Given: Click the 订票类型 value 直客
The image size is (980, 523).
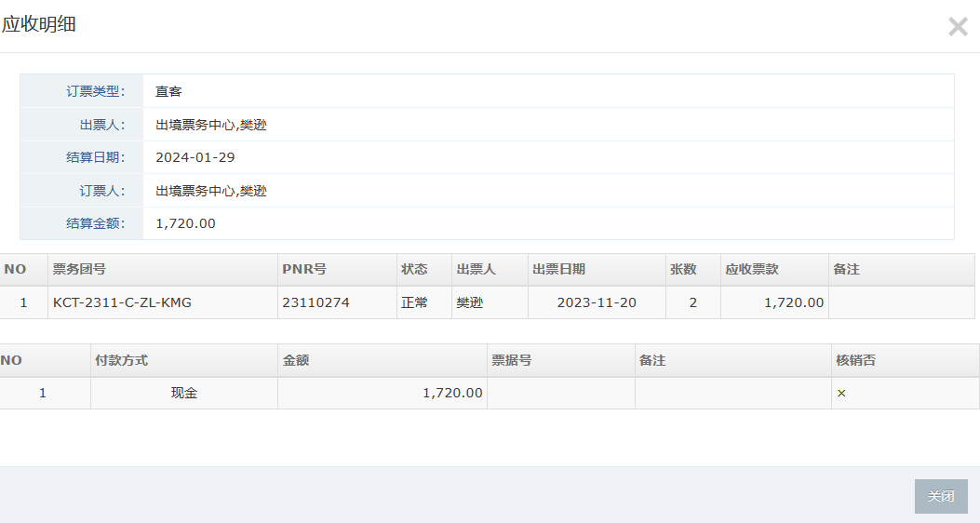Looking at the screenshot, I should [168, 91].
